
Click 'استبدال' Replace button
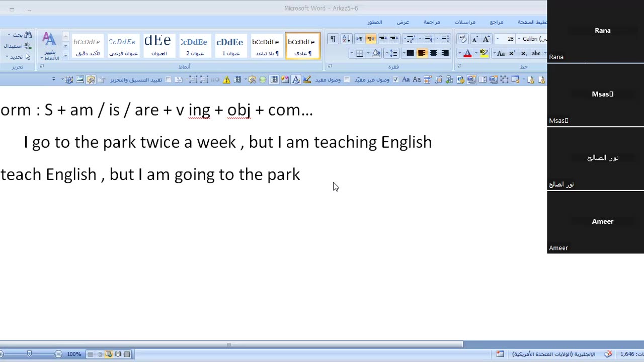pos(18,46)
